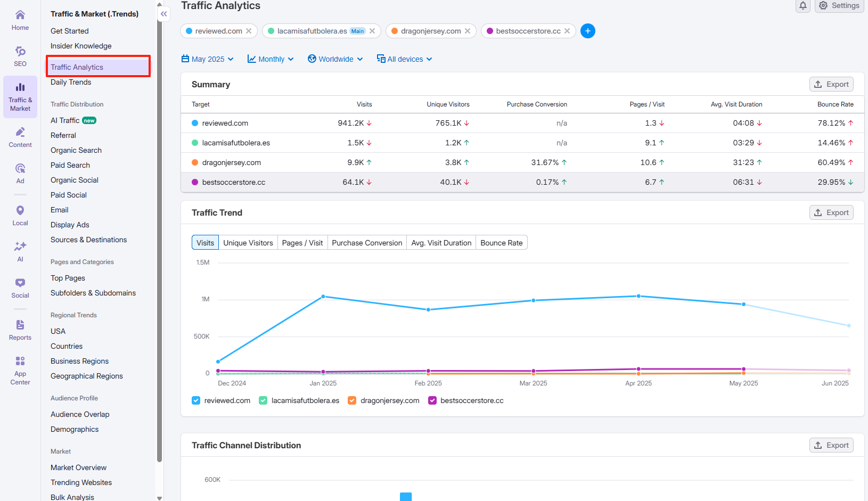Toggle the bestsoccerstore.cc legend checkbox

pyautogui.click(x=432, y=400)
